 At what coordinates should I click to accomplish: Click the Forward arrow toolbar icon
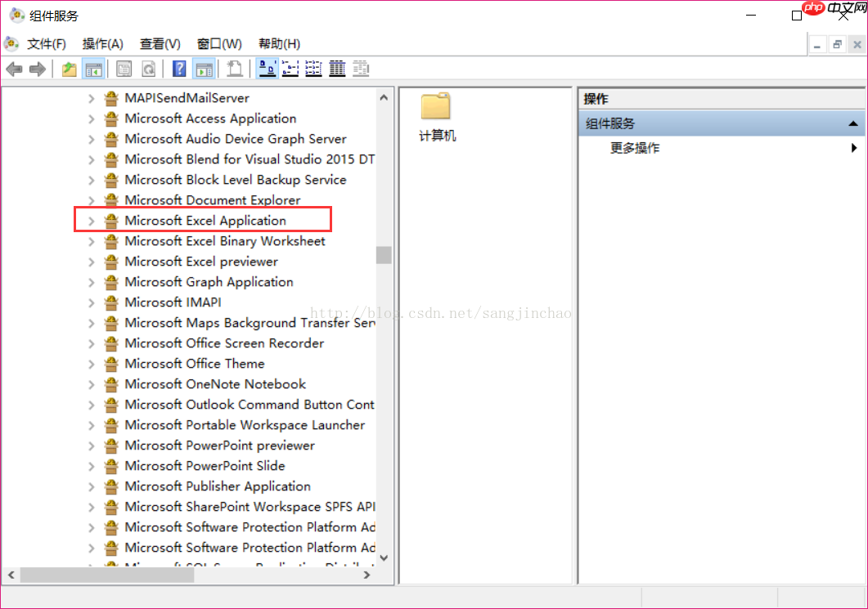tap(37, 69)
